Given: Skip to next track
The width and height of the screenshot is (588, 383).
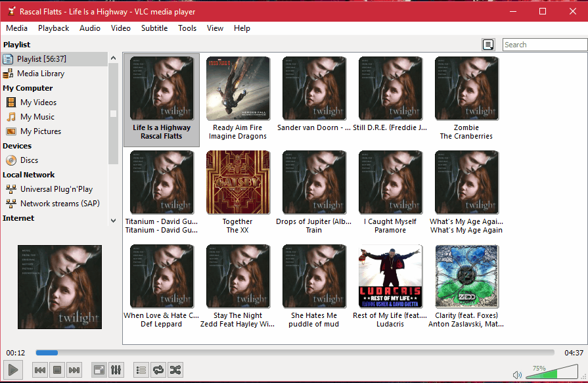Looking at the screenshot, I should pos(74,371).
